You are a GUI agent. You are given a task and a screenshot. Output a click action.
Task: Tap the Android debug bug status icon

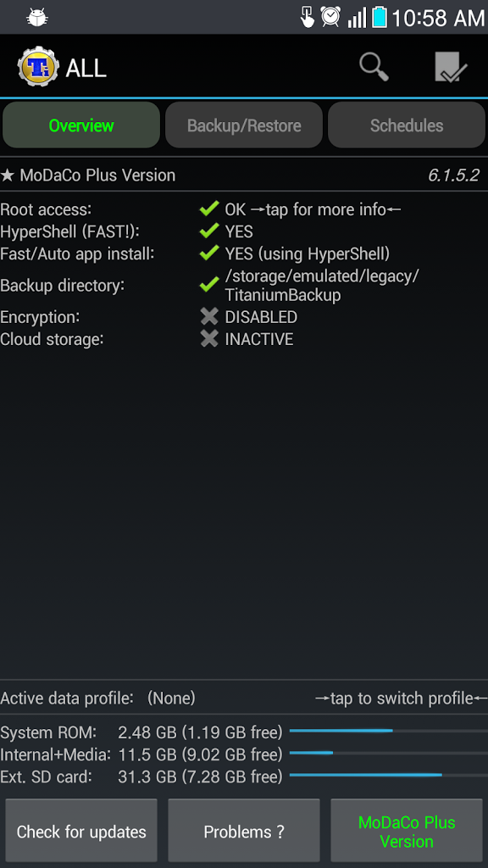coord(37,18)
